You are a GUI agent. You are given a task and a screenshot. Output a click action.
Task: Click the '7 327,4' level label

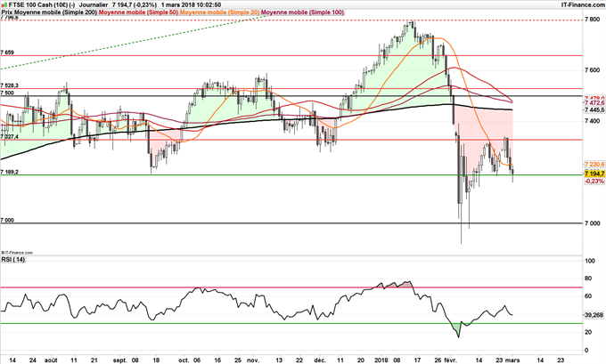tap(9, 137)
